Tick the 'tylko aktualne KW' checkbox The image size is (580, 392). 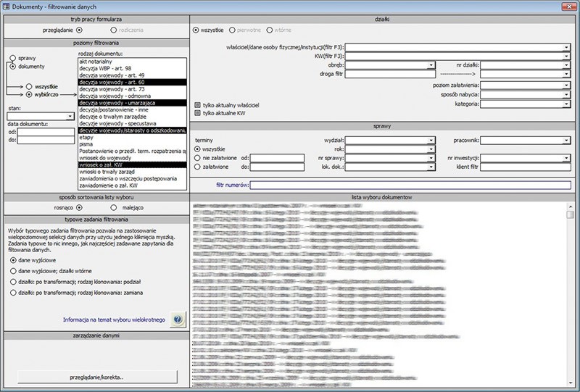(197, 113)
